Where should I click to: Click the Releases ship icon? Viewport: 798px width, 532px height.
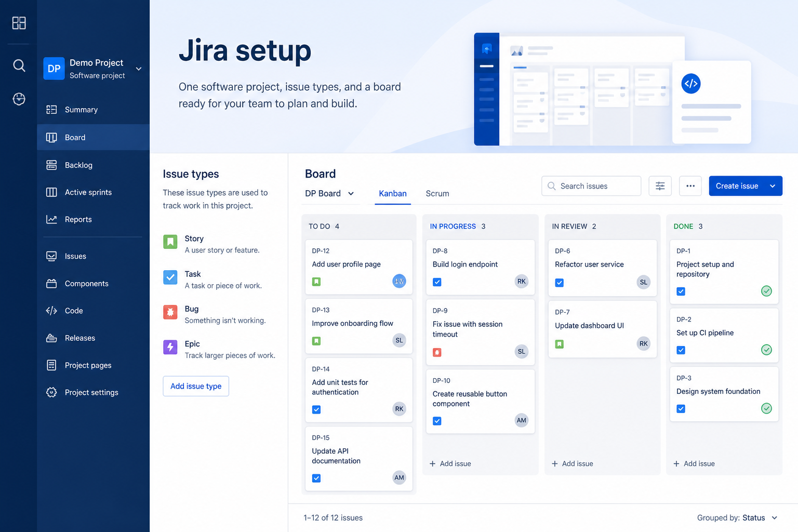(51, 338)
